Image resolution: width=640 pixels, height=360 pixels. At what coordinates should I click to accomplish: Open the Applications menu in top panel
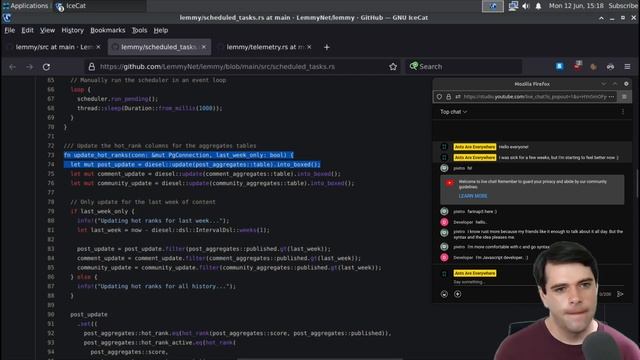pos(25,6)
